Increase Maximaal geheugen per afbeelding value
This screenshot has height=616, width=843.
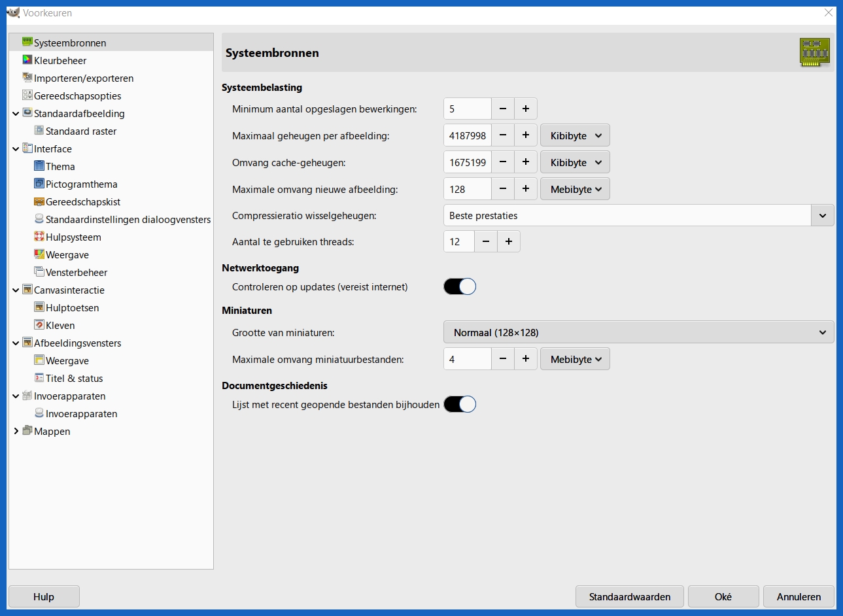[x=526, y=135]
